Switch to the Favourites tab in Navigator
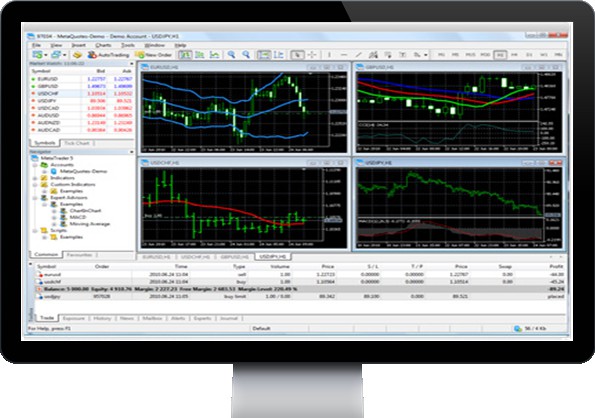Screen dimensions: 595x418 tap(79, 255)
